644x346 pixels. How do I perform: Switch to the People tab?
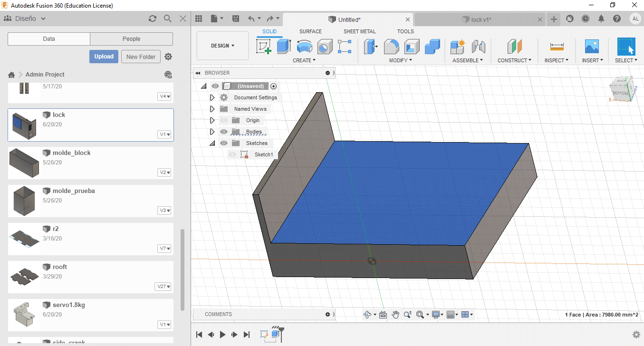pyautogui.click(x=131, y=39)
